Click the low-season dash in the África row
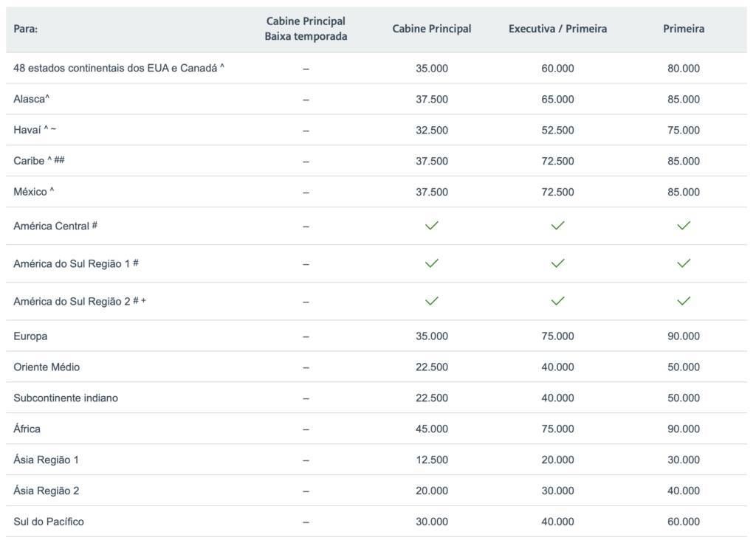This screenshot has width=756, height=540. point(306,429)
